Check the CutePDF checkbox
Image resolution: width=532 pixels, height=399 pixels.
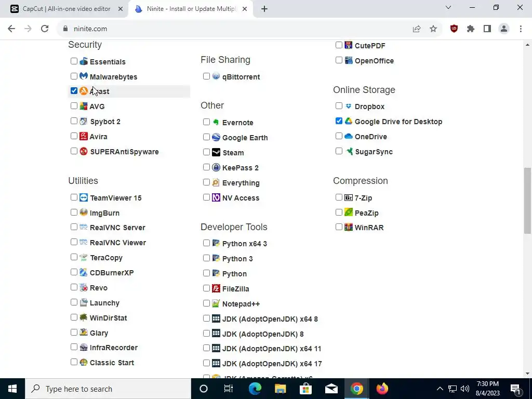point(339,45)
